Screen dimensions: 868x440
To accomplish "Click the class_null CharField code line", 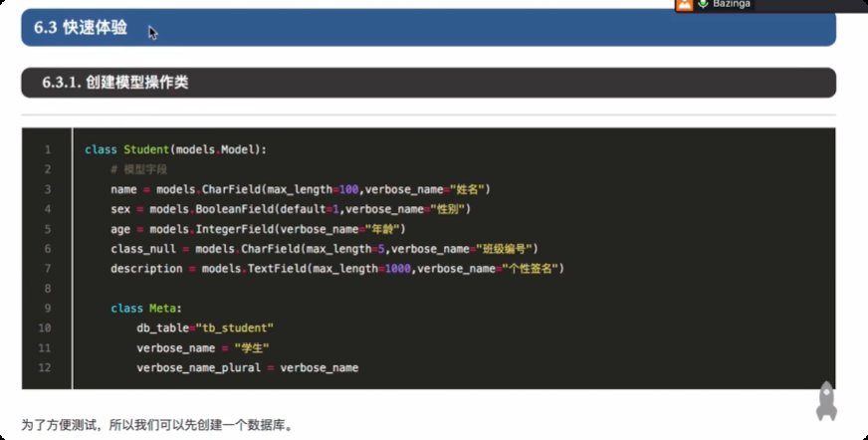I will [325, 249].
